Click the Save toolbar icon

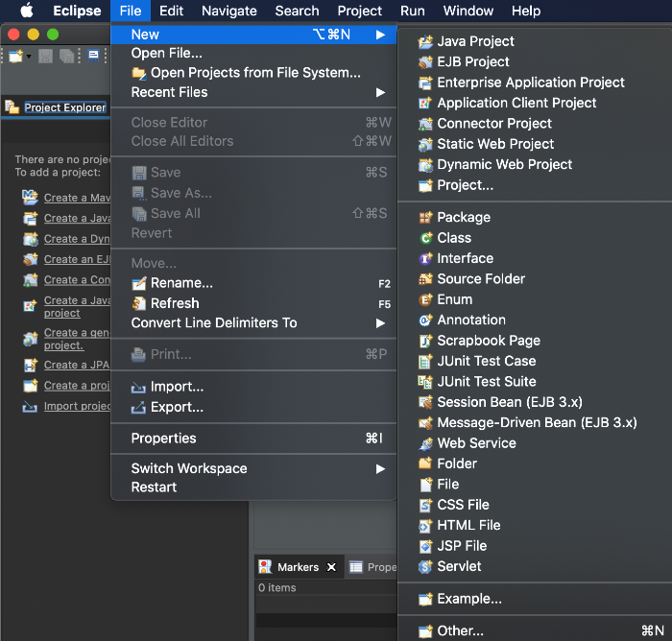click(45, 56)
